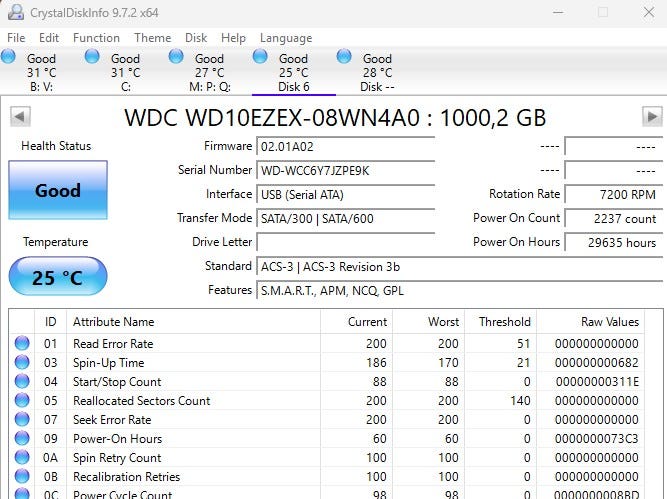Click the ID column header
The width and height of the screenshot is (667, 499).
coord(50,322)
